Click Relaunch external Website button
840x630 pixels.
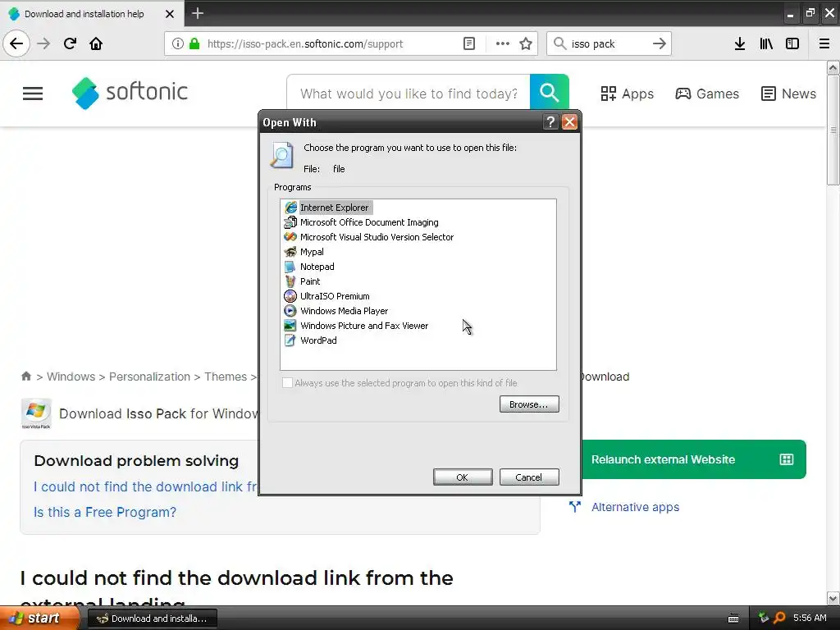pyautogui.click(x=694, y=459)
